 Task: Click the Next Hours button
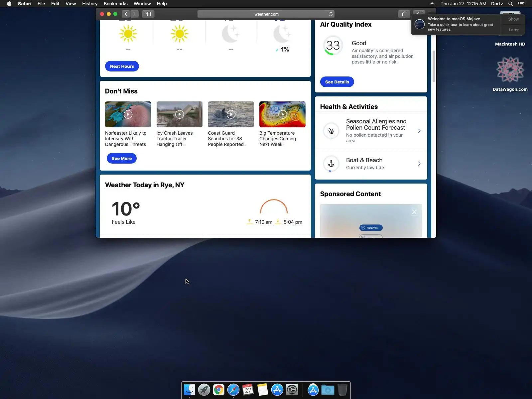click(x=122, y=66)
